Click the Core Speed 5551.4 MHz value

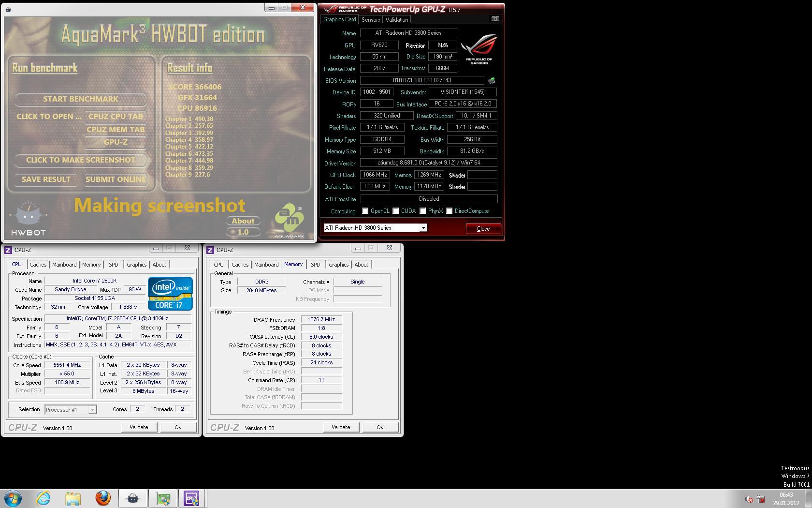pyautogui.click(x=67, y=365)
